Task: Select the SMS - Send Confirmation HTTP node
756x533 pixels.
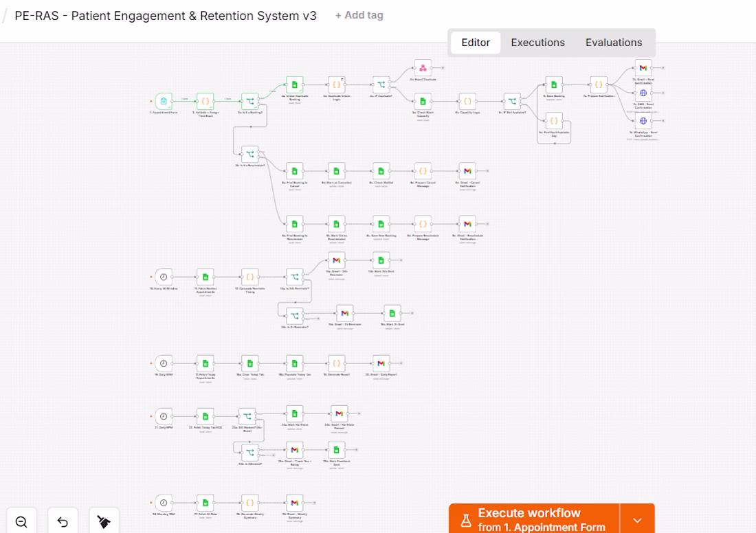Action: coord(643,93)
